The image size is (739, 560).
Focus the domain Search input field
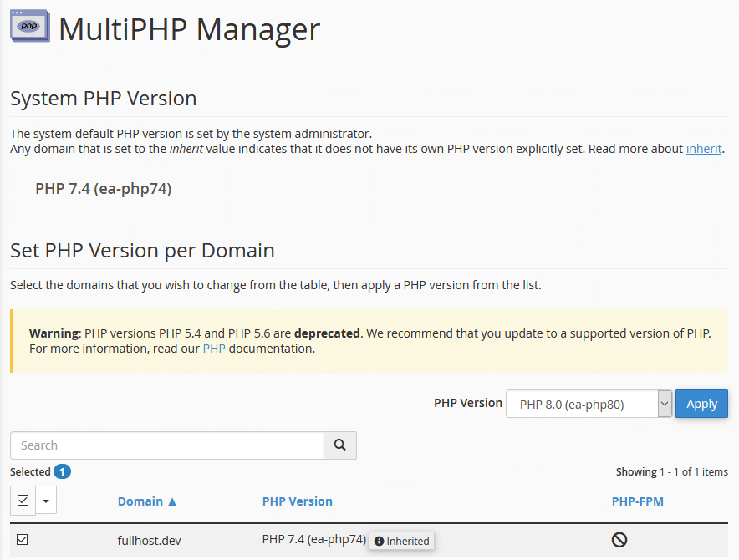pyautogui.click(x=167, y=445)
